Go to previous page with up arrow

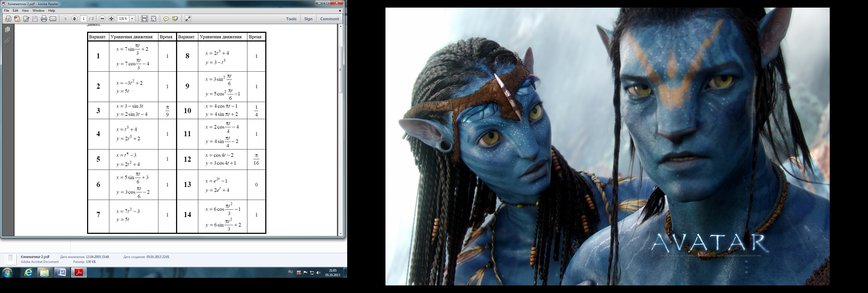66,19
